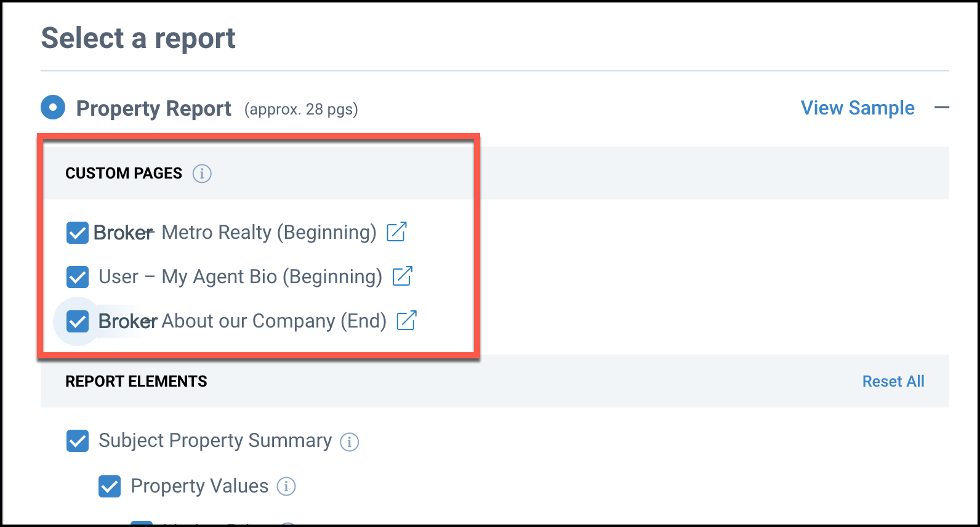Show info for Property Values
Screen dimensions: 980x527
tap(286, 486)
